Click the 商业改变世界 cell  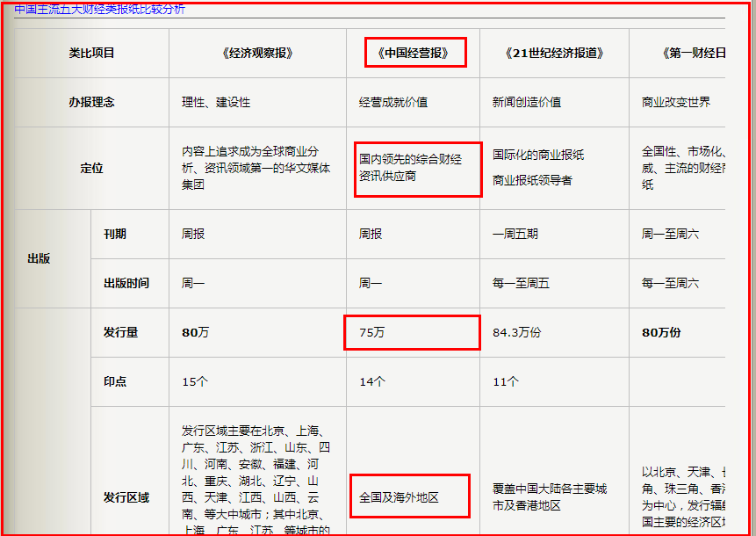coord(676,102)
